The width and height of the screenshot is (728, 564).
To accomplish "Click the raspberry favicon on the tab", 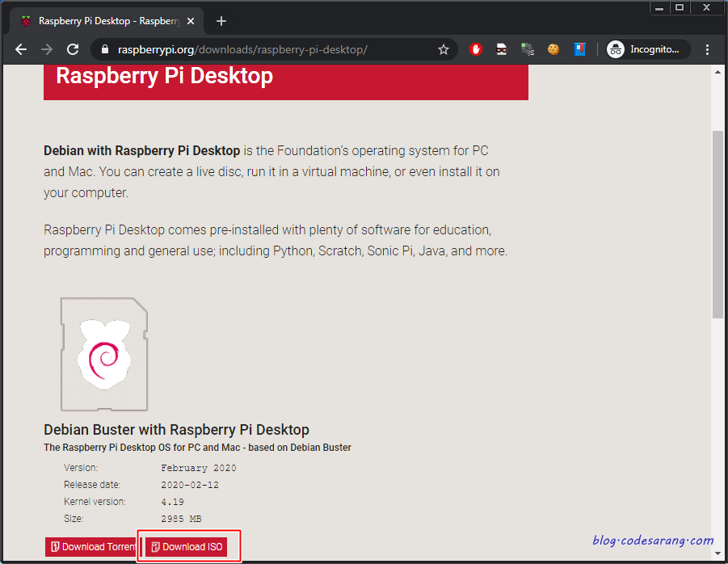I will tap(26, 21).
